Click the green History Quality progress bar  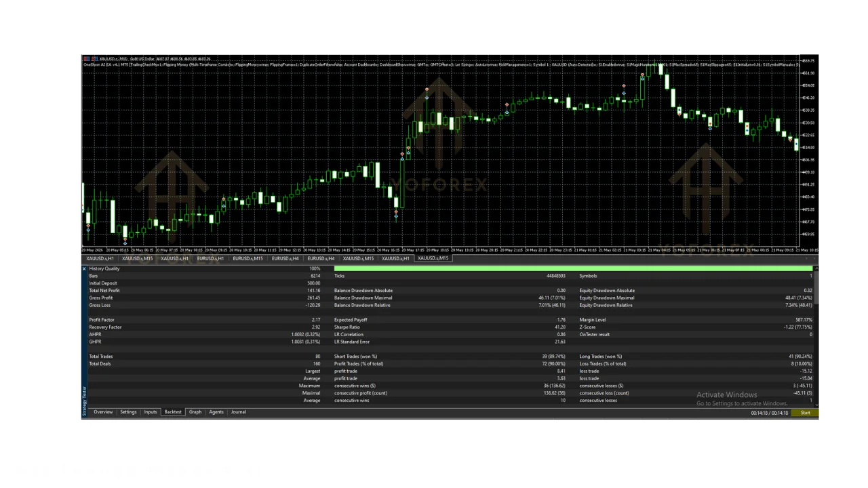click(573, 269)
